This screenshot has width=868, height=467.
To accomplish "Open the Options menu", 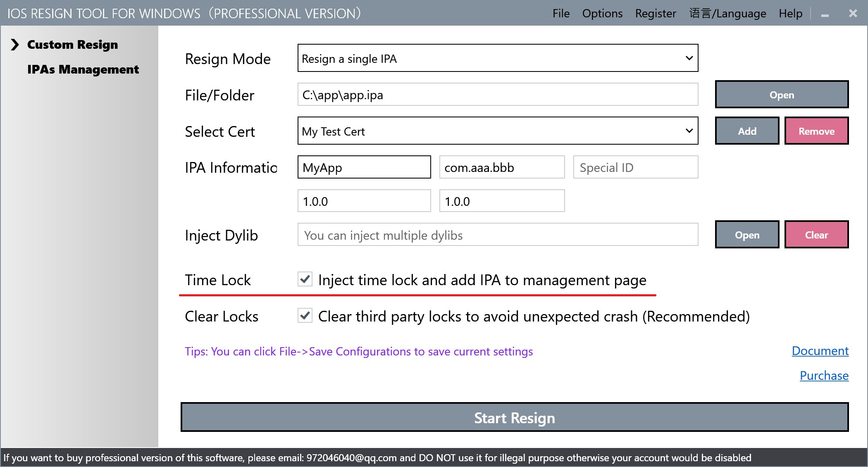I will (602, 14).
